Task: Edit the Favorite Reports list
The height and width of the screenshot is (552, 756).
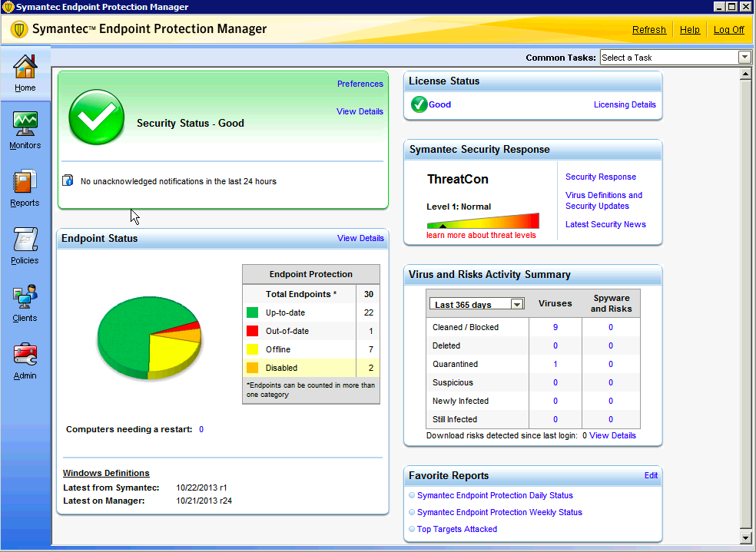Action: tap(651, 475)
